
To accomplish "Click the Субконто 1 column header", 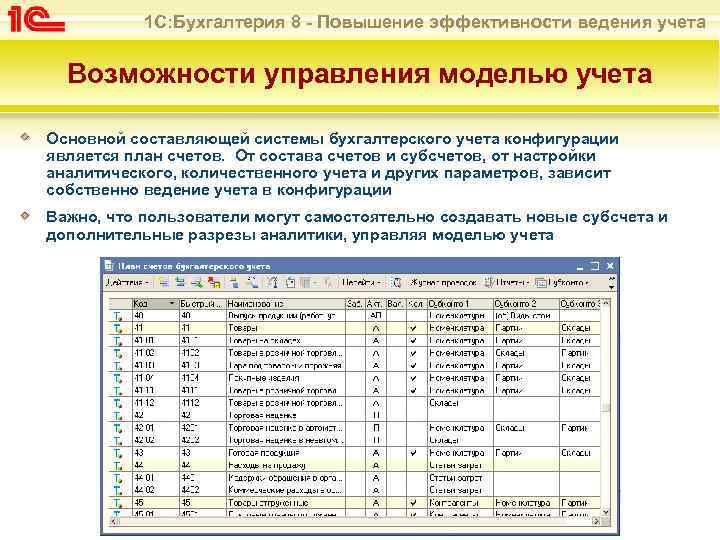I will [x=460, y=304].
